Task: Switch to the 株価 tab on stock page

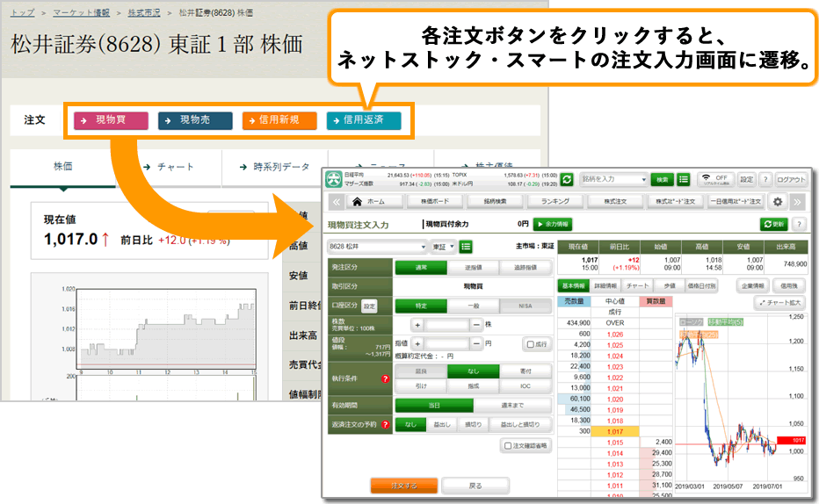Action: pos(62,167)
